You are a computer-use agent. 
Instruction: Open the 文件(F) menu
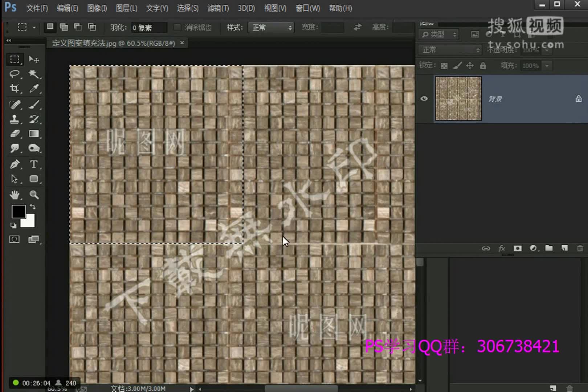37,8
